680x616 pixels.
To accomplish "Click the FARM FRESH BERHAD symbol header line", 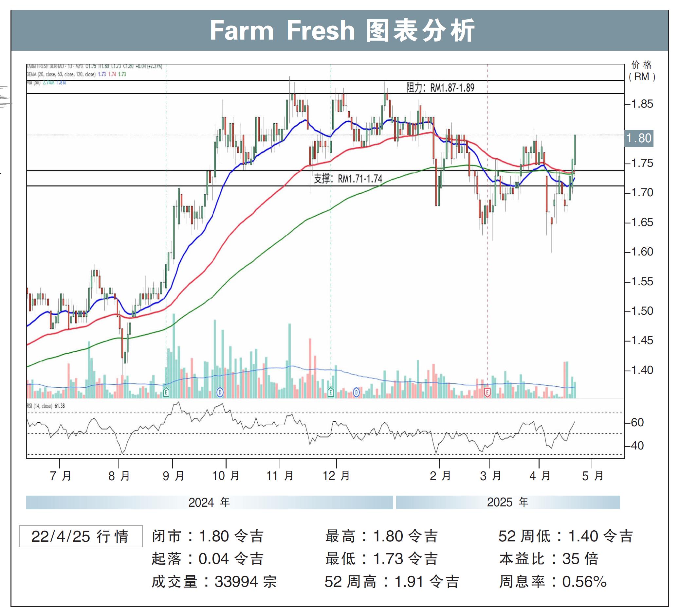I will click(94, 66).
